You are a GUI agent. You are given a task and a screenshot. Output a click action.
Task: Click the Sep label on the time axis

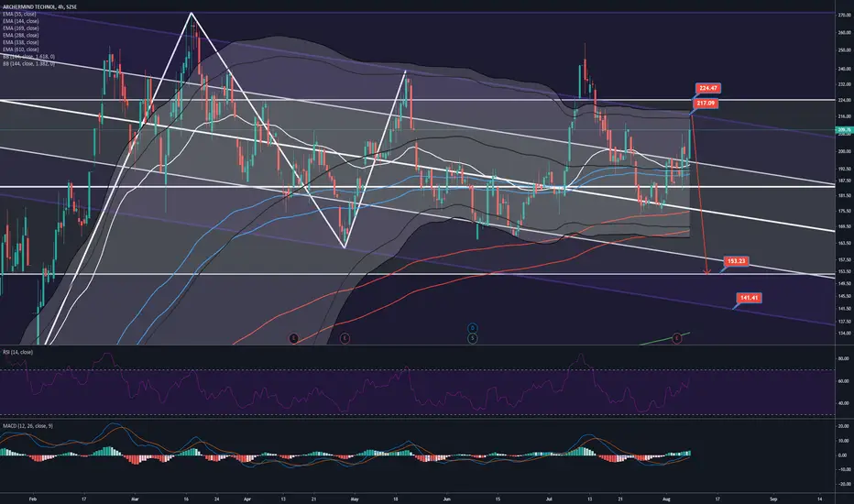click(x=772, y=499)
